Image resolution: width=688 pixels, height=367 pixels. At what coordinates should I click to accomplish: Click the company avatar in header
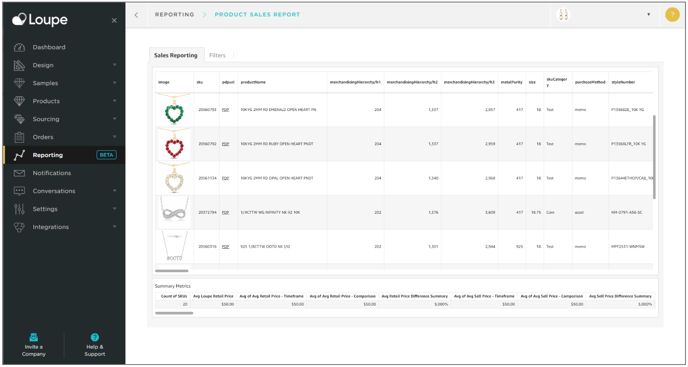click(x=563, y=14)
